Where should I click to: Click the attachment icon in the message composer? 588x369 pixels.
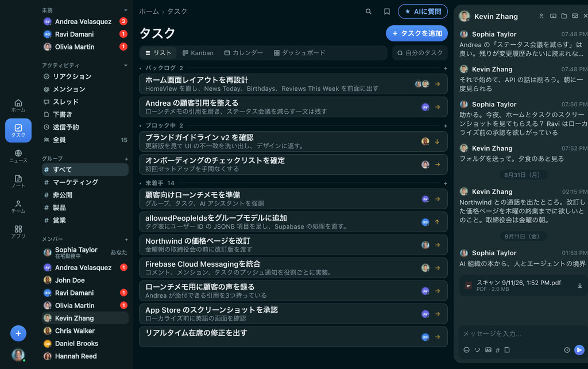click(477, 350)
